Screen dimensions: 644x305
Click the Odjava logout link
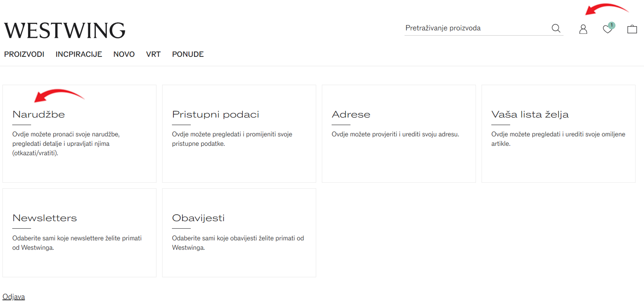14,297
